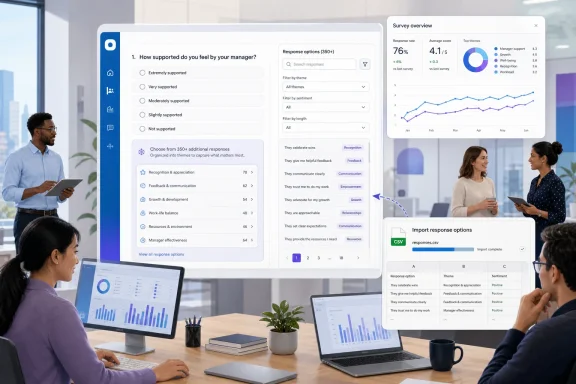Close the Survey overview panel

(536, 26)
